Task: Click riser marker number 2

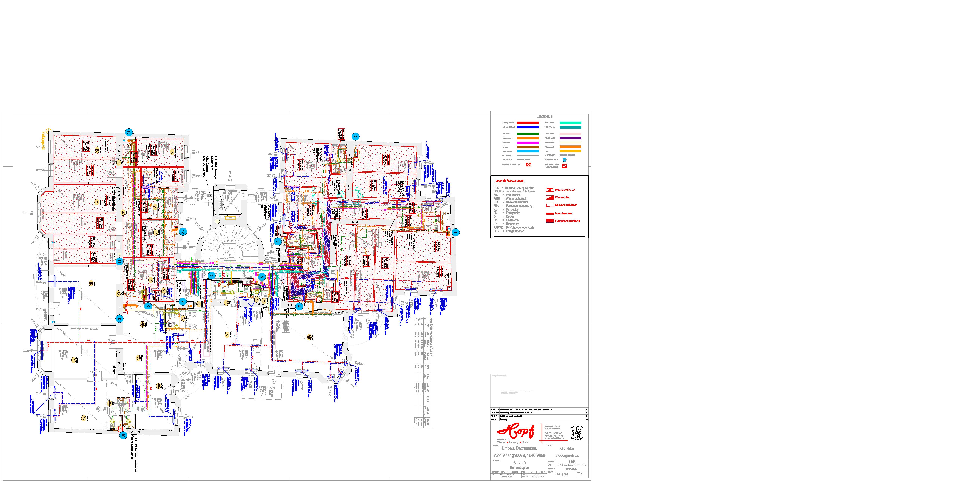Action: 355,137
